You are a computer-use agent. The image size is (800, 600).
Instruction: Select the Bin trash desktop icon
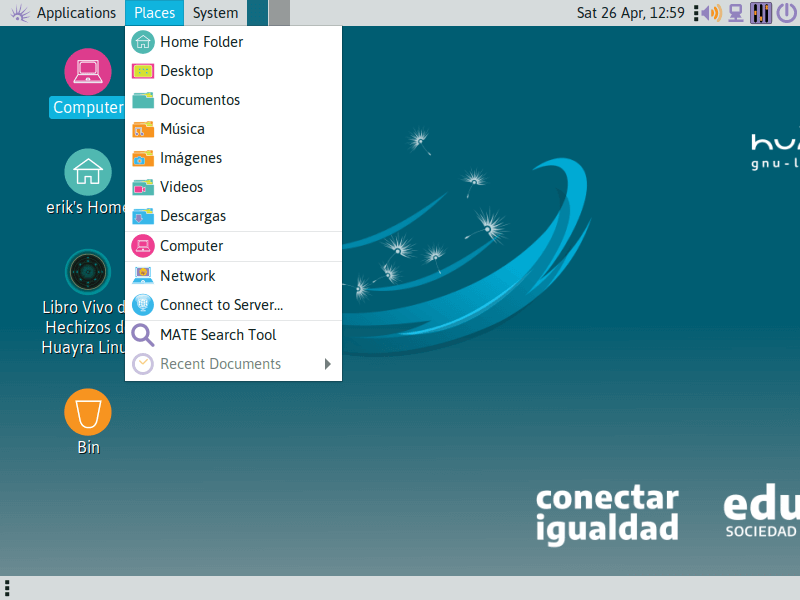pos(88,412)
